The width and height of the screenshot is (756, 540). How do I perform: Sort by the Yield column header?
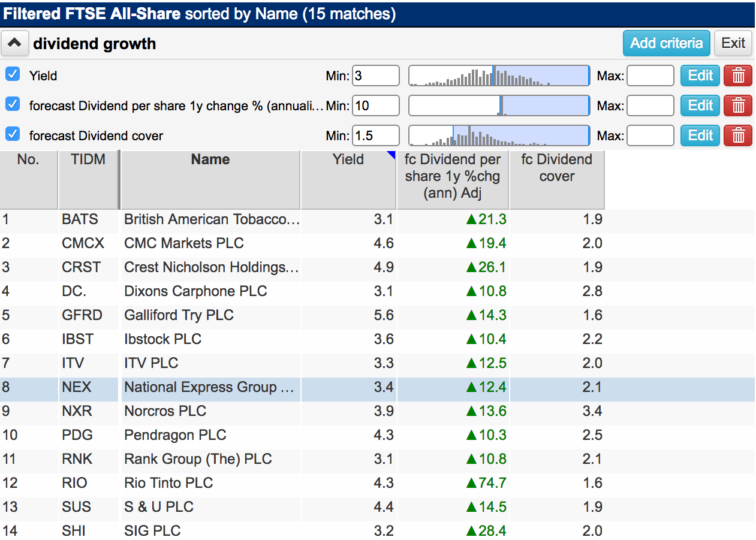coord(348,179)
